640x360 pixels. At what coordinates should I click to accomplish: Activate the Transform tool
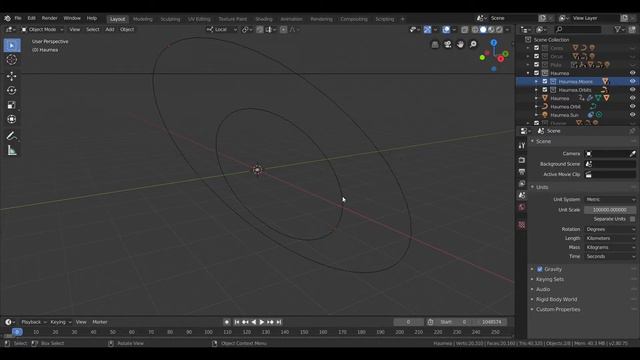point(12,119)
